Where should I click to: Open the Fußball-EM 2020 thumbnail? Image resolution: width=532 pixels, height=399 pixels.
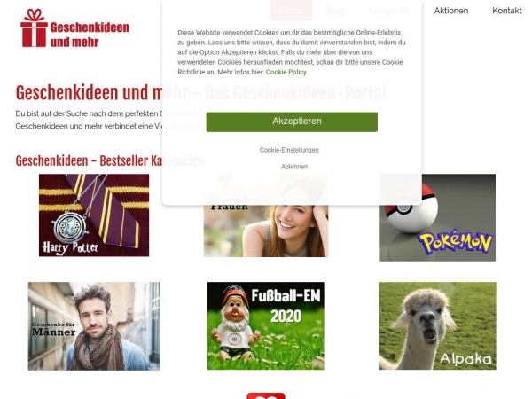pyautogui.click(x=266, y=325)
